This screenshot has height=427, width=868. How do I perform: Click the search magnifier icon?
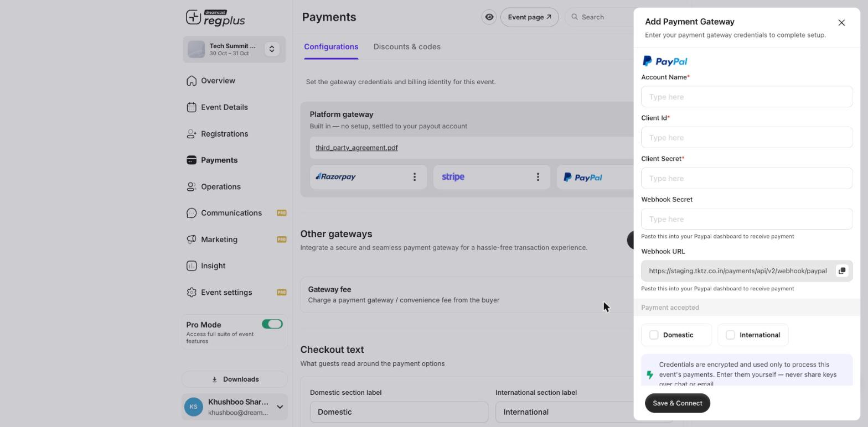[x=575, y=17]
